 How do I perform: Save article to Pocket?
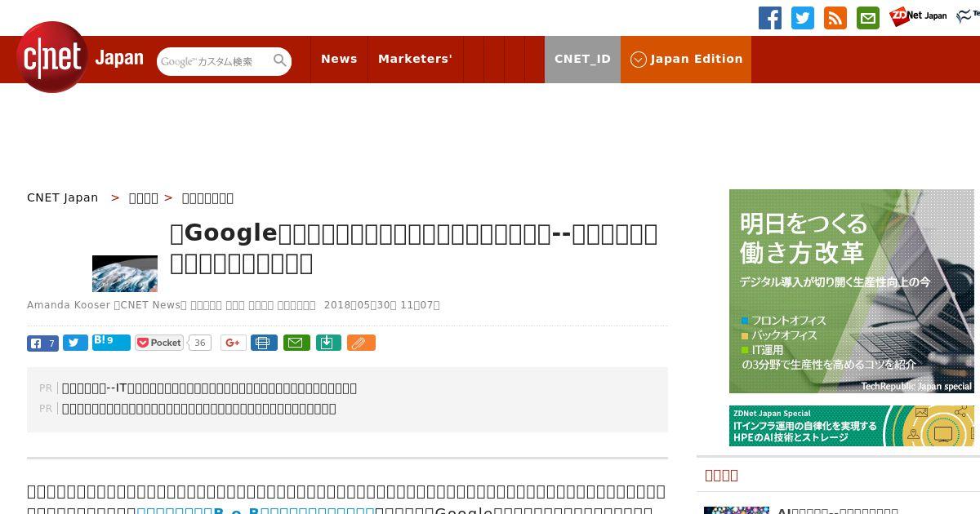[x=159, y=343]
